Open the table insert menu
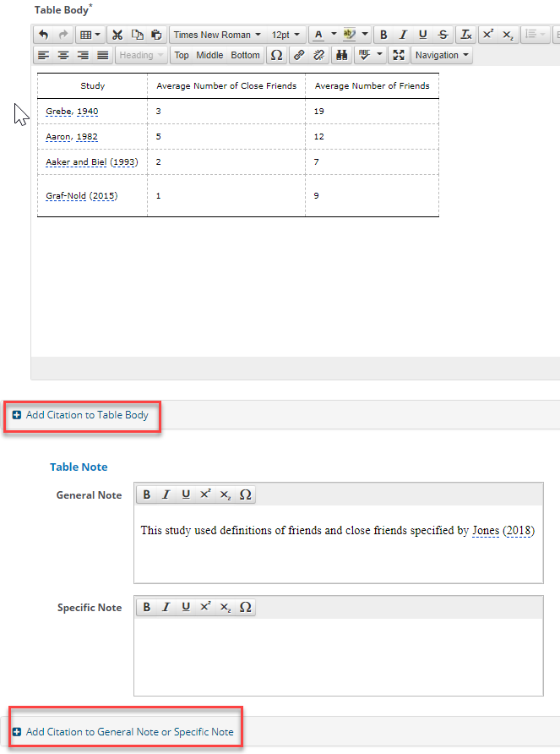The image size is (560, 754). coord(90,35)
